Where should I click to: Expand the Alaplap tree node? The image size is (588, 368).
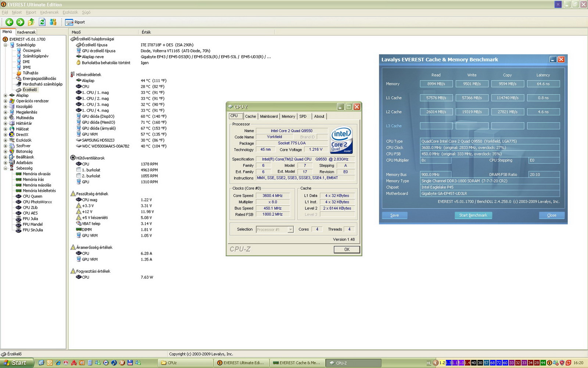point(6,95)
